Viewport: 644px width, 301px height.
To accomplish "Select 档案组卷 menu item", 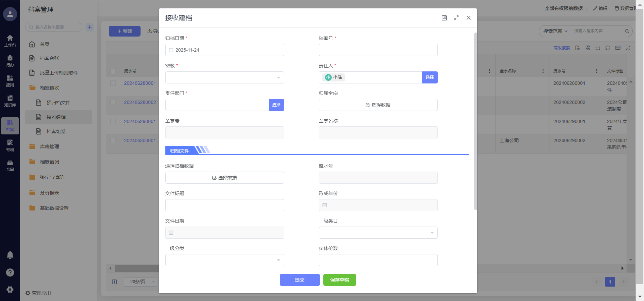I will 56,131.
